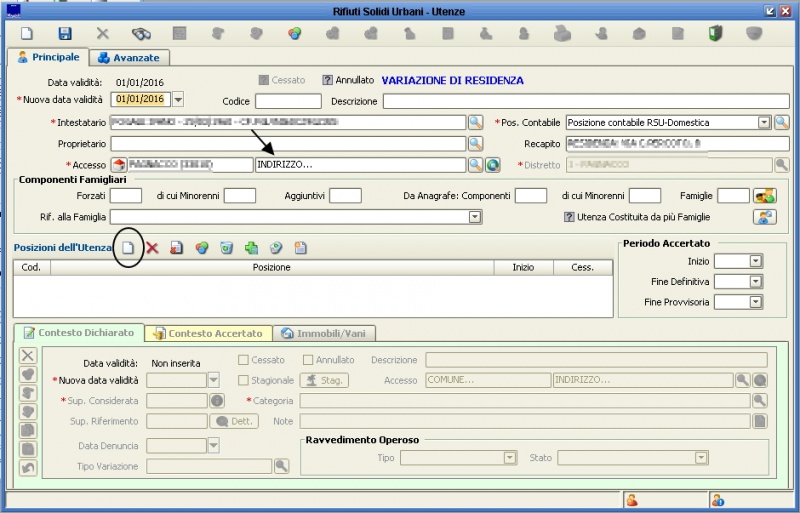Click magnifier icon next to Intestatario field
The height and width of the screenshot is (513, 800).
pos(476,123)
